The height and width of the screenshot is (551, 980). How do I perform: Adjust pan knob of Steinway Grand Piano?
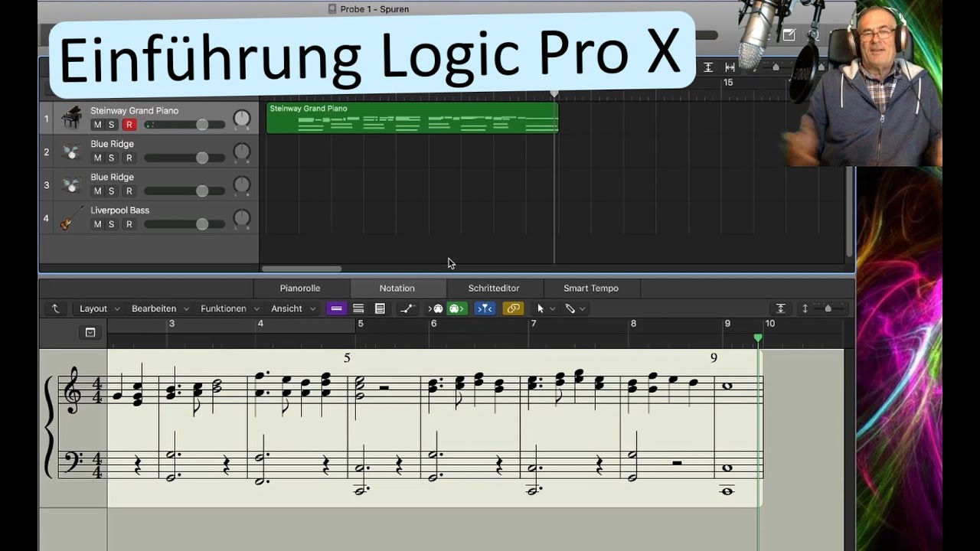tap(242, 119)
